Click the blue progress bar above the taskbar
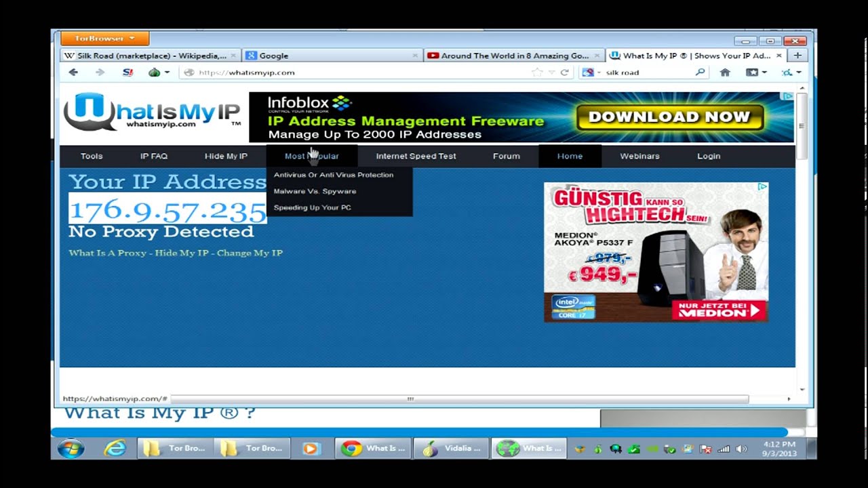This screenshot has width=868, height=488. tap(419, 432)
